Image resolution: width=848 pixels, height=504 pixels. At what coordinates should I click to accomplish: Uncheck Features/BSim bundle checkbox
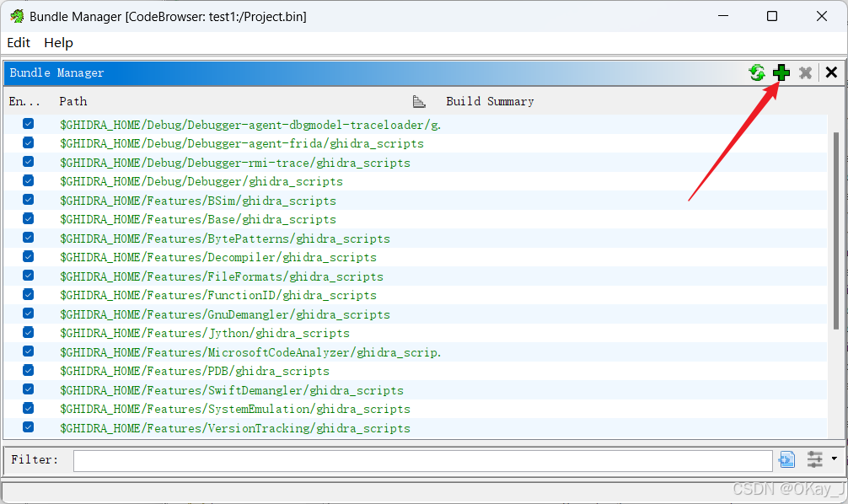pyautogui.click(x=28, y=200)
